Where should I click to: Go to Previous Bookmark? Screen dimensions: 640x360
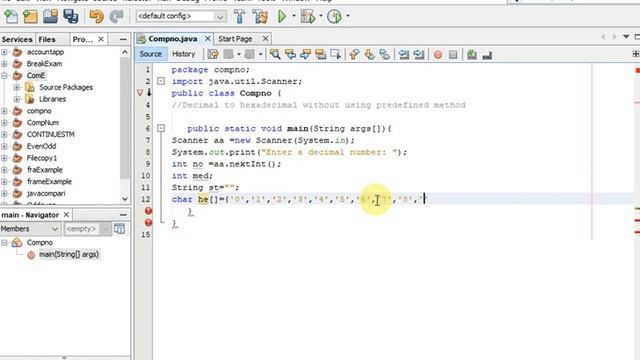354,54
